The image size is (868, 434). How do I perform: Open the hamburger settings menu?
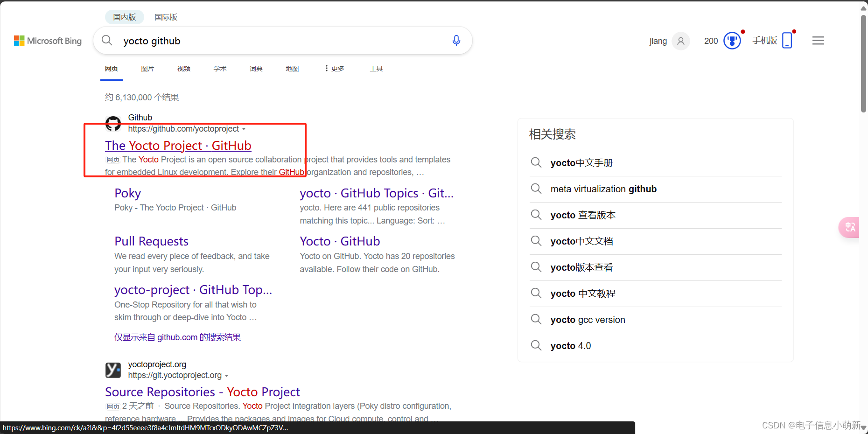pos(818,41)
